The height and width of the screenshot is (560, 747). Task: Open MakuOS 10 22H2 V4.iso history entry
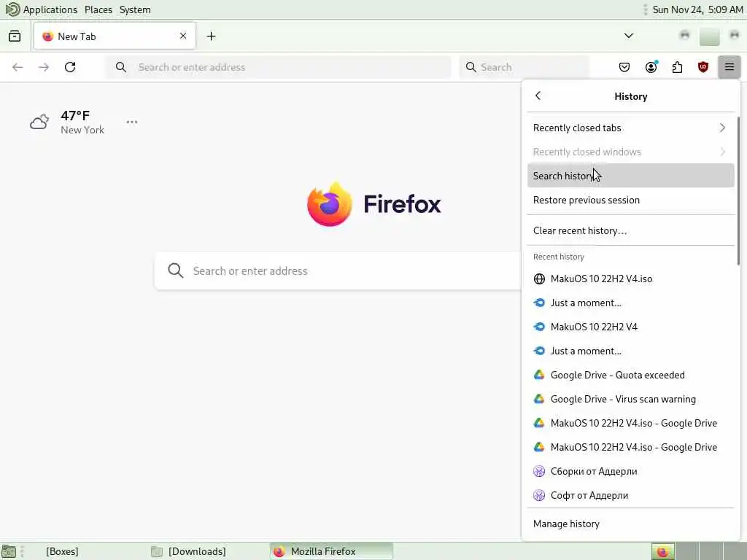point(630,279)
